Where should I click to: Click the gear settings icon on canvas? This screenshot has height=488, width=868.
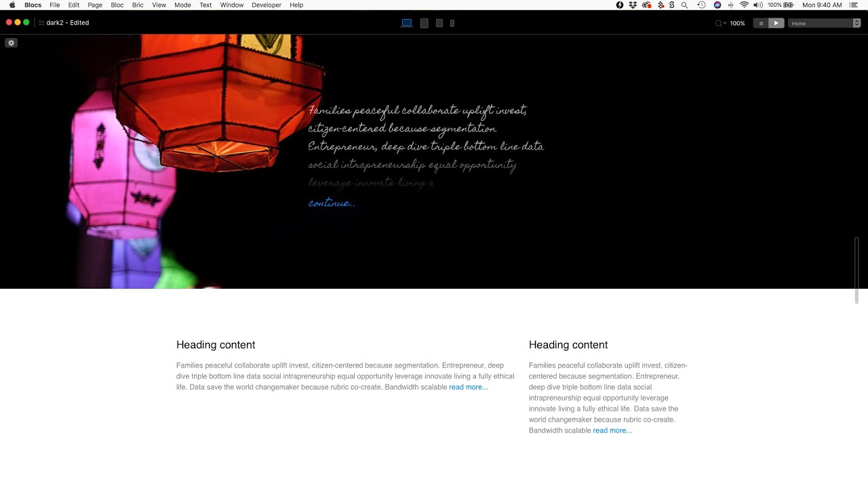11,43
